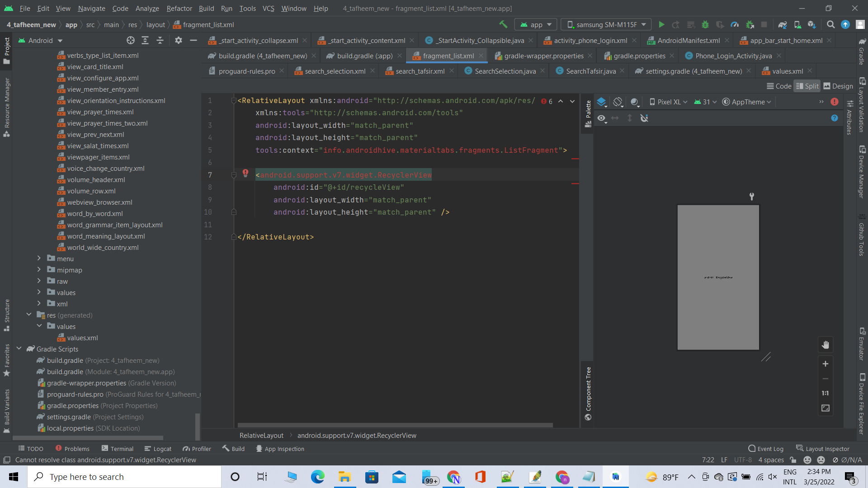This screenshot has width=868, height=488.
Task: Open the Profile app gauge icon
Action: click(x=735, y=24)
